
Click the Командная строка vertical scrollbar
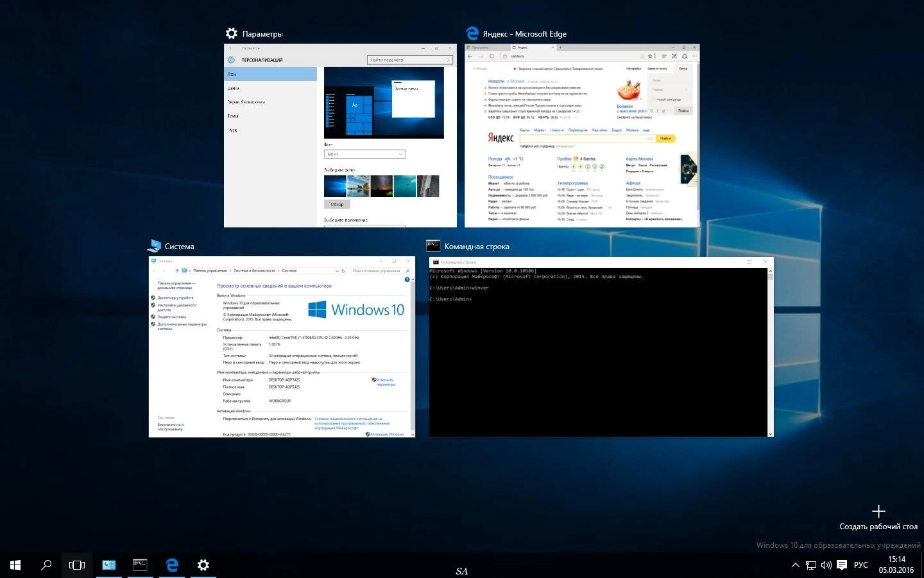[x=771, y=352]
